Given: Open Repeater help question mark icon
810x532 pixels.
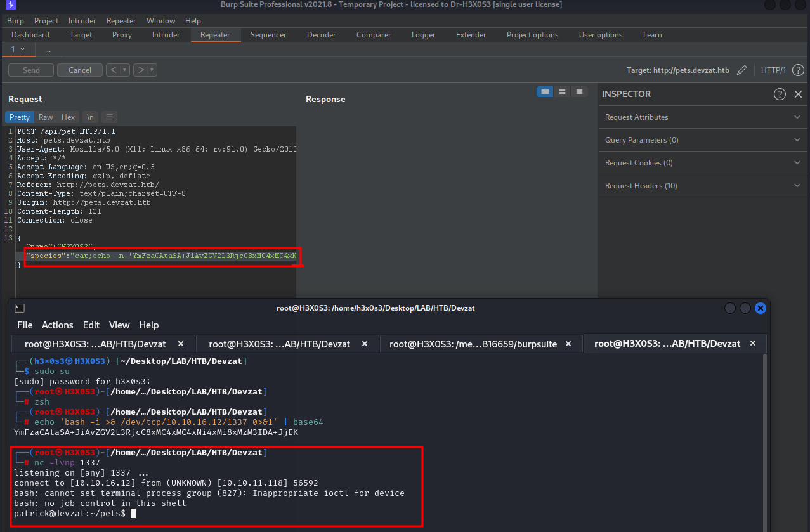Looking at the screenshot, I should [798, 70].
